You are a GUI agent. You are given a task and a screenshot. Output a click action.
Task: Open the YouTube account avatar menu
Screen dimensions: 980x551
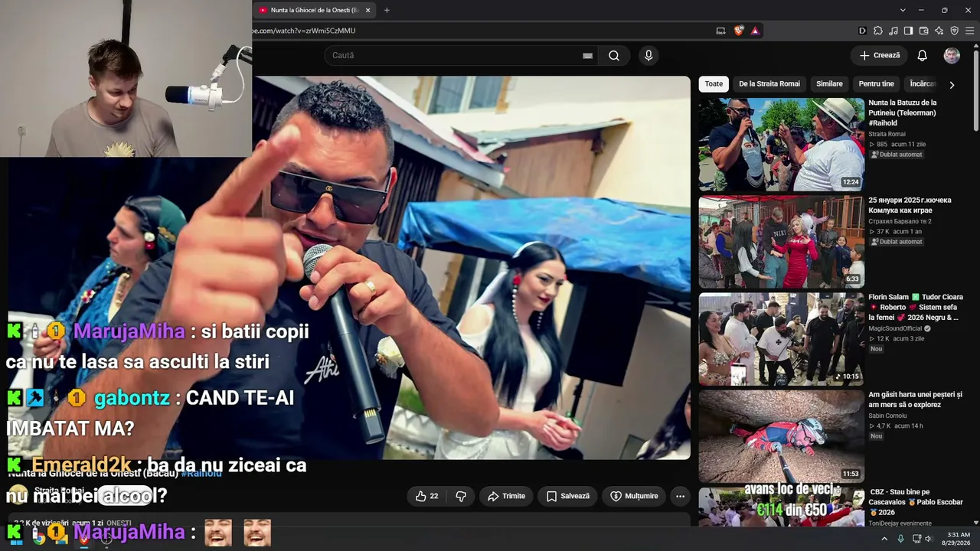tap(952, 55)
